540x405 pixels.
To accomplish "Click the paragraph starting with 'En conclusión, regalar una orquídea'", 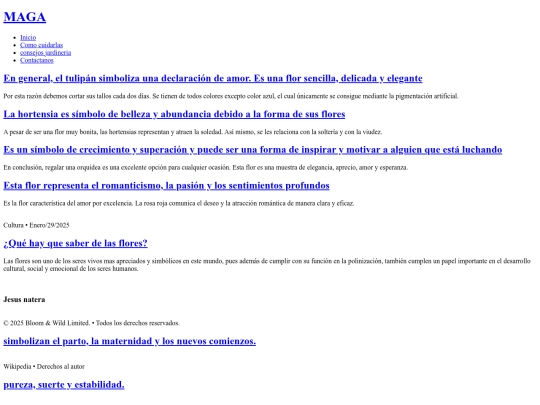I will click(x=206, y=168).
